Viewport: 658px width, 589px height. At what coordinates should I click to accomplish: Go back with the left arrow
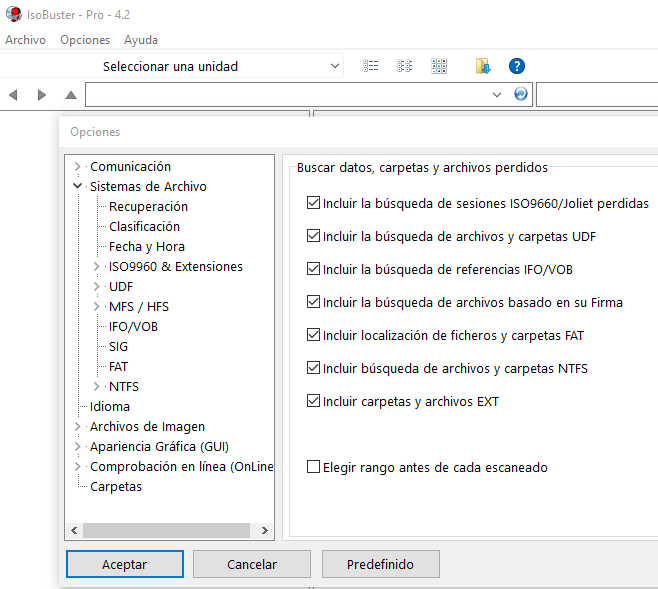pyautogui.click(x=13, y=95)
